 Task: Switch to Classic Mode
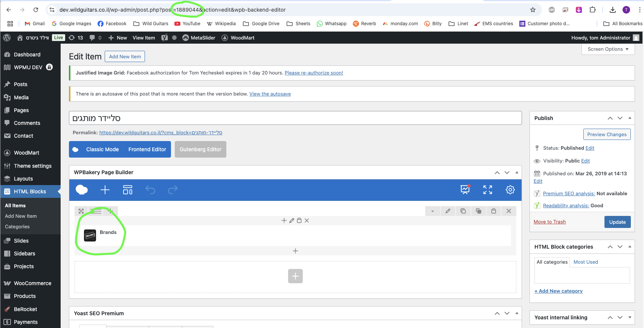(102, 149)
